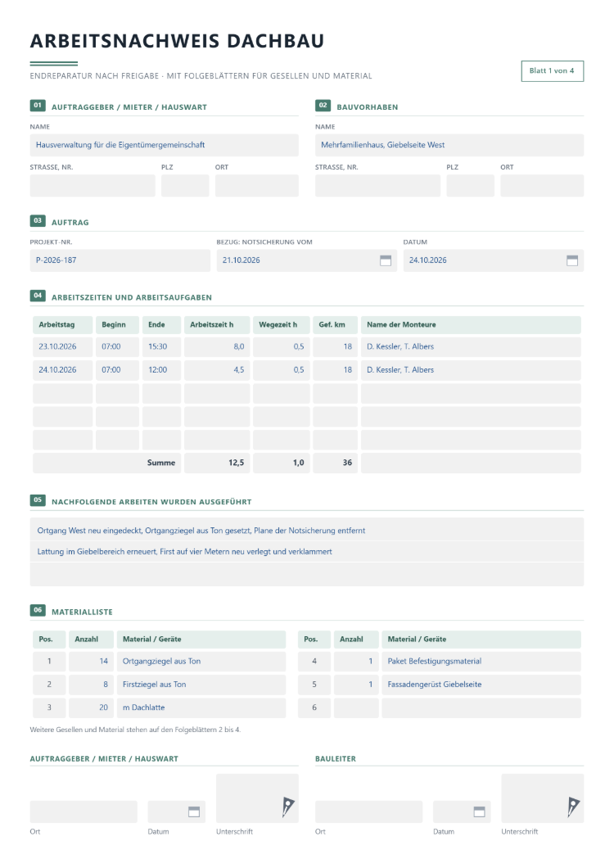Edit Bauvorhaben name field Mehrfamilienhaus
Screen dimensions: 614x868
(449, 145)
